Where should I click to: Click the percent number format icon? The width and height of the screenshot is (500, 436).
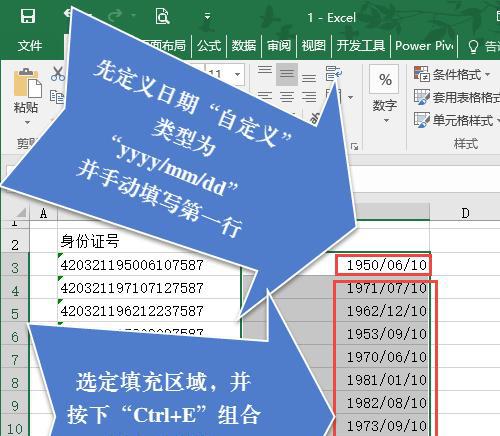[385, 79]
